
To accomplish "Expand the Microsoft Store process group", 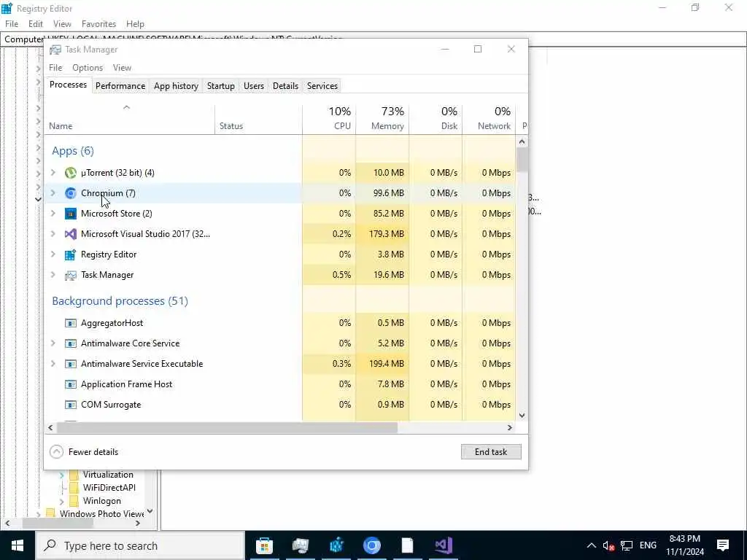I will click(53, 214).
